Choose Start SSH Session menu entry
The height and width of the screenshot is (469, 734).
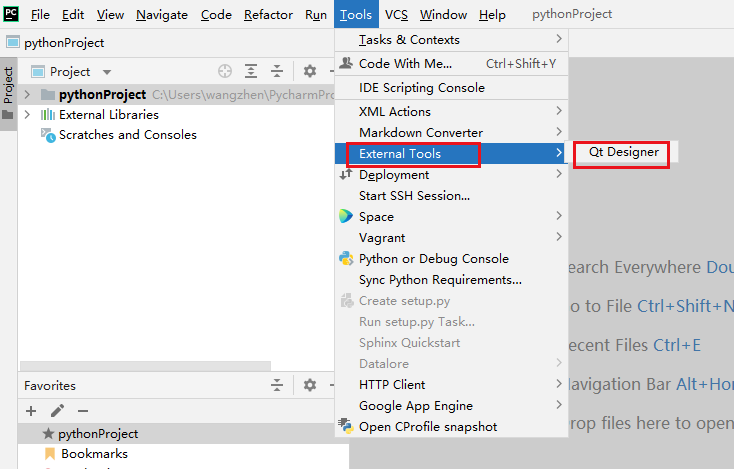[x=451, y=196]
